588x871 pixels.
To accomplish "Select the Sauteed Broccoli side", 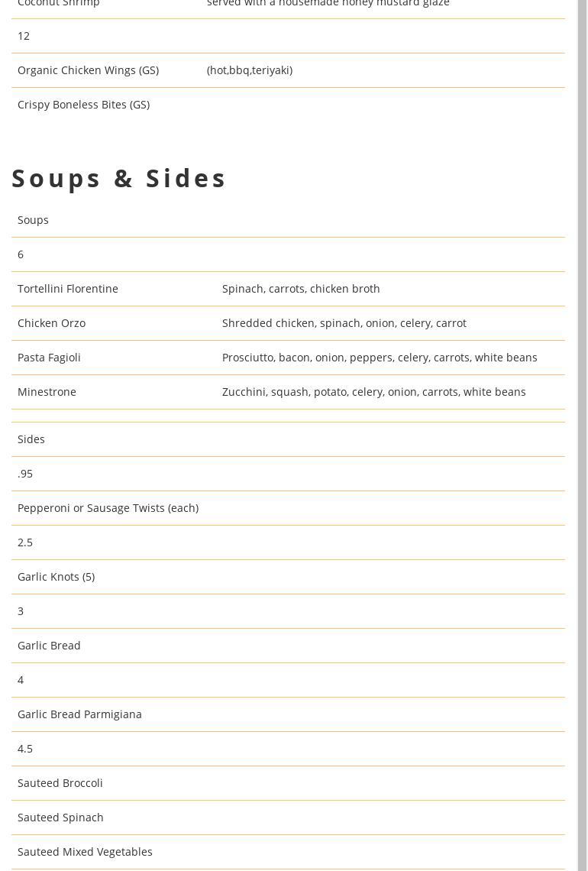I will click(x=60, y=783).
